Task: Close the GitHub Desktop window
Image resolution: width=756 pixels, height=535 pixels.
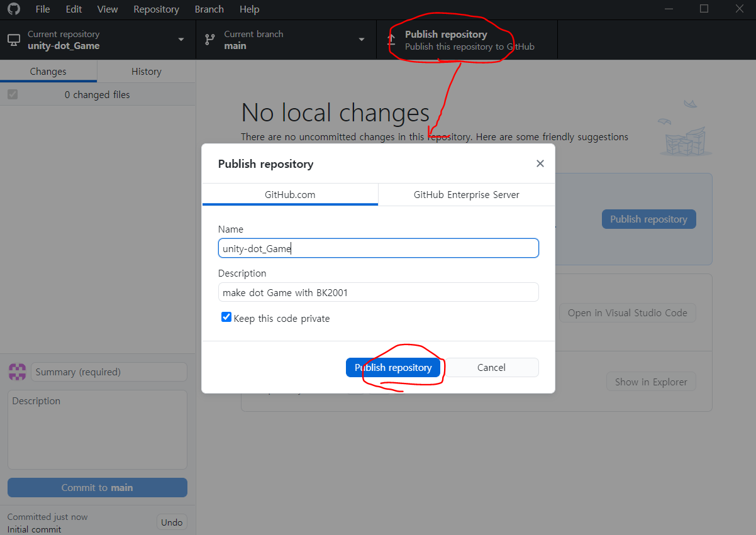Action: click(739, 9)
